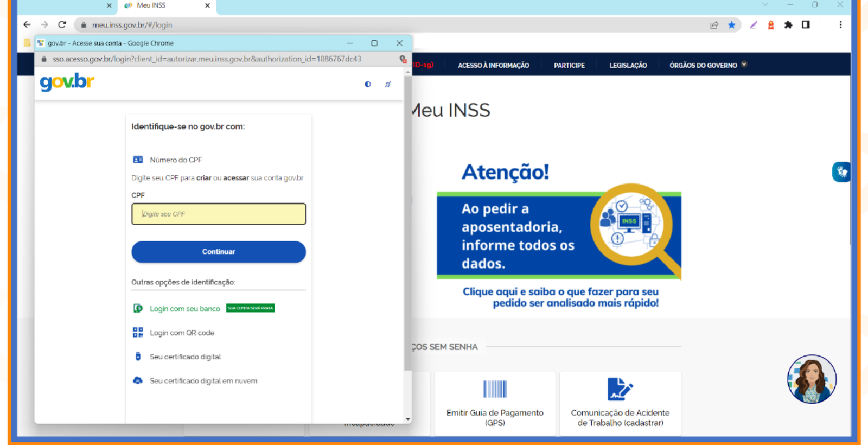Click the padlock icon in main address bar
This screenshot has width=868, height=445.
click(83, 25)
